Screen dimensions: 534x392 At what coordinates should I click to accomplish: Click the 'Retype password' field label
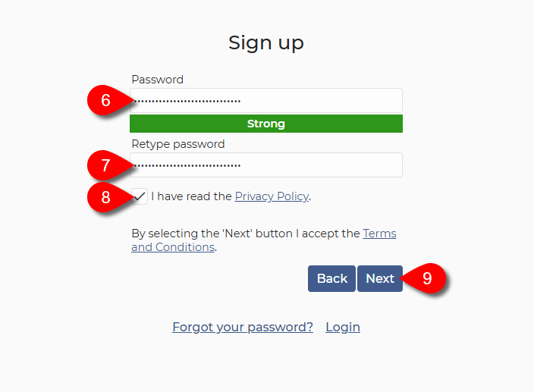coord(177,144)
